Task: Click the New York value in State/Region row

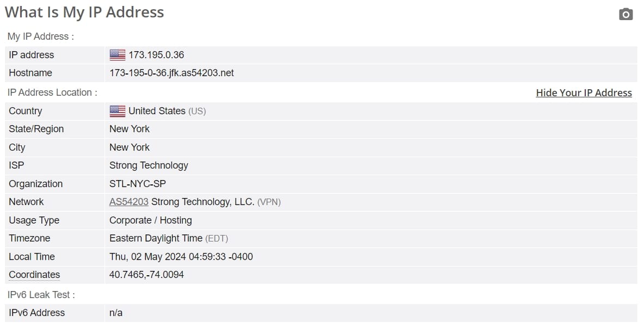Action: (x=130, y=129)
